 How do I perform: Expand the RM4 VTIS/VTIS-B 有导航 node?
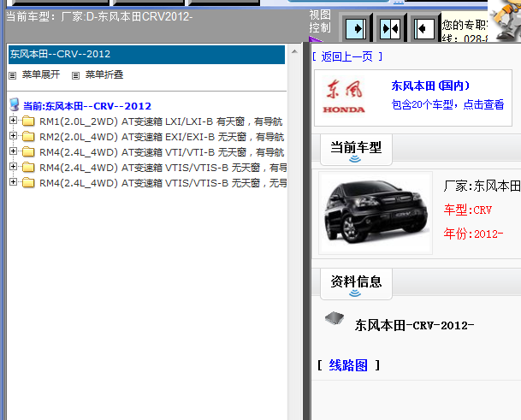pyautogui.click(x=14, y=166)
